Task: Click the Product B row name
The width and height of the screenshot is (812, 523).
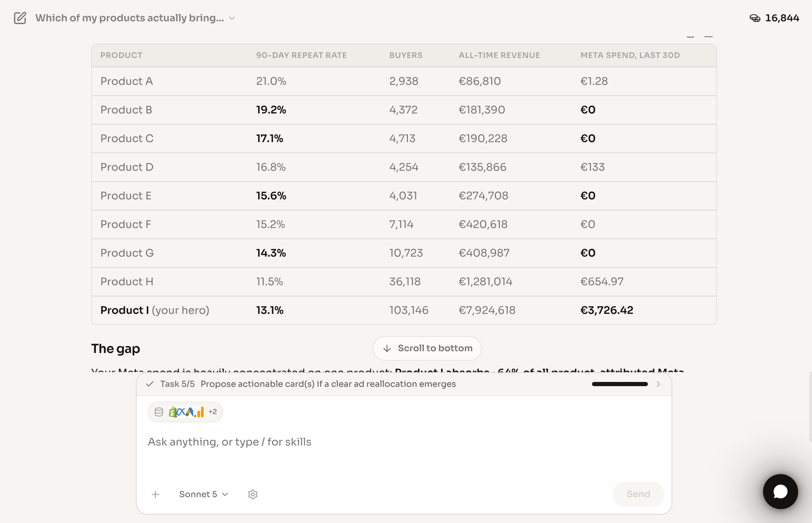Action: [x=126, y=110]
